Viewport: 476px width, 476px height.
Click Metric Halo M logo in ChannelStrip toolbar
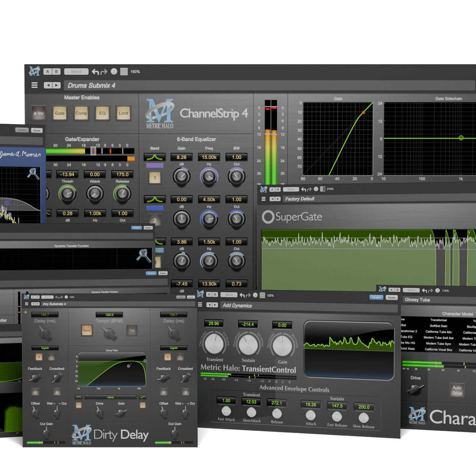pos(35,71)
